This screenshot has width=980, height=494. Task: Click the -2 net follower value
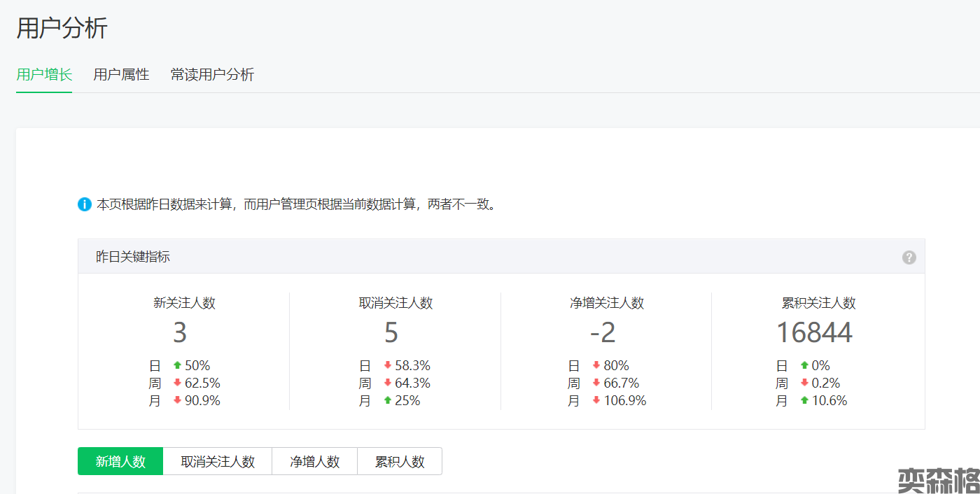(603, 333)
